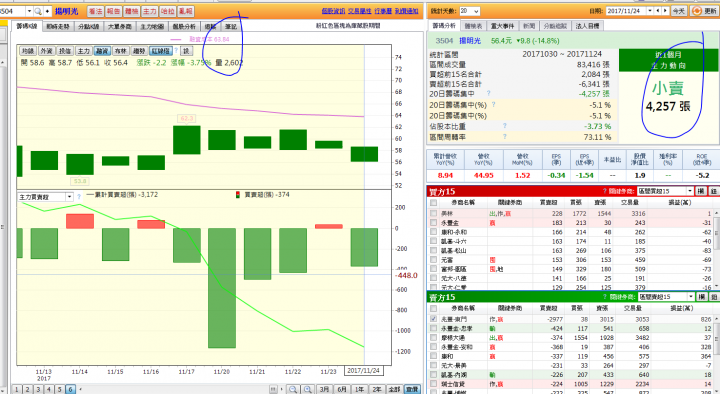Select the 3月 range button
This screenshot has width=720, height=394.
click(x=324, y=389)
